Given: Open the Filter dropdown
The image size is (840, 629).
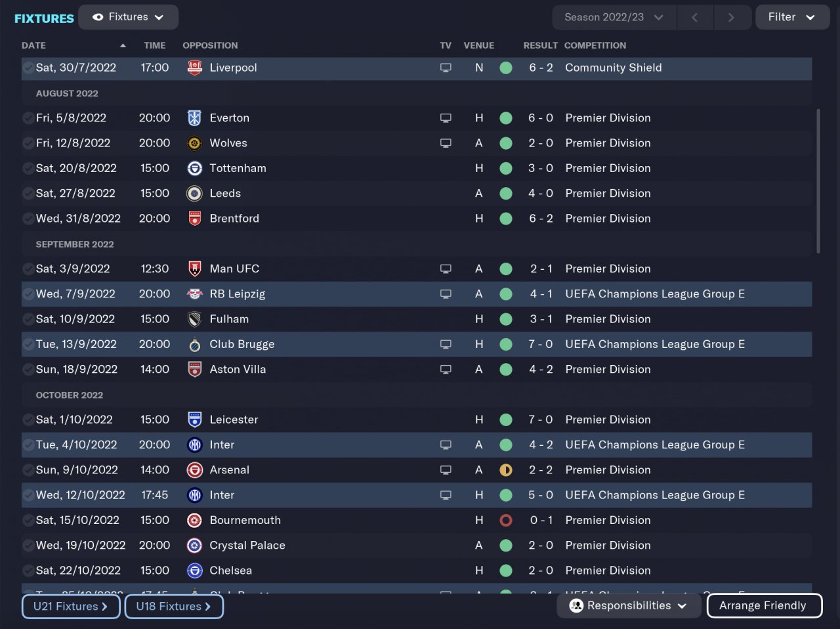Looking at the screenshot, I should (x=792, y=17).
